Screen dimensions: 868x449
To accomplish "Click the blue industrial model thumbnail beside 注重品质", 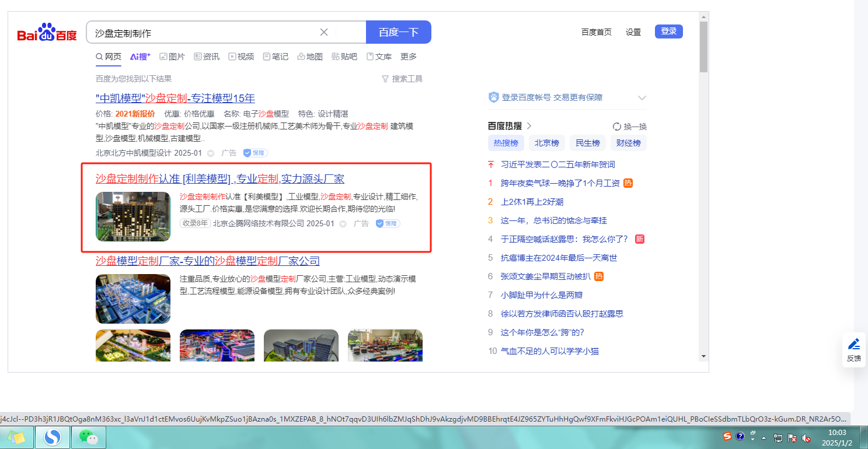I will 133,299.
